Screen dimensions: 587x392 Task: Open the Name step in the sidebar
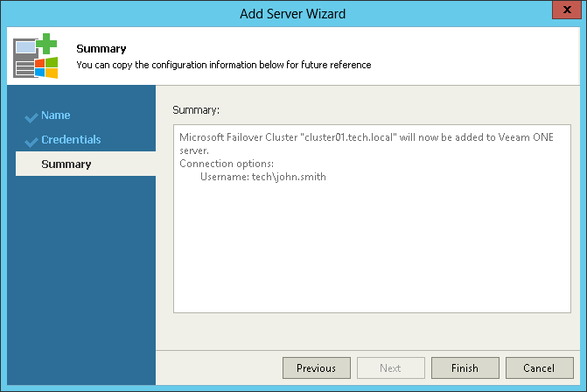pos(56,115)
